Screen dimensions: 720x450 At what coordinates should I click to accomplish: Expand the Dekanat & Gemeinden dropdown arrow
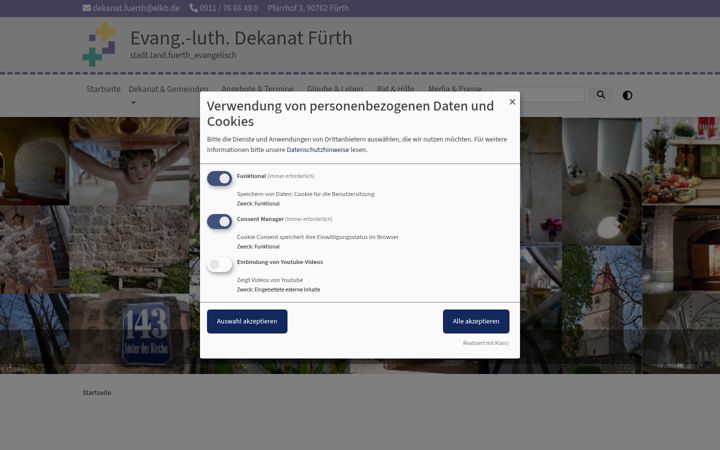coord(133,102)
